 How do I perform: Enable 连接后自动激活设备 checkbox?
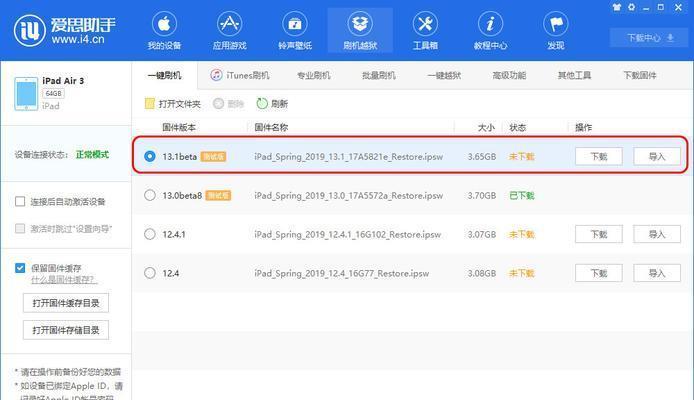(20, 201)
